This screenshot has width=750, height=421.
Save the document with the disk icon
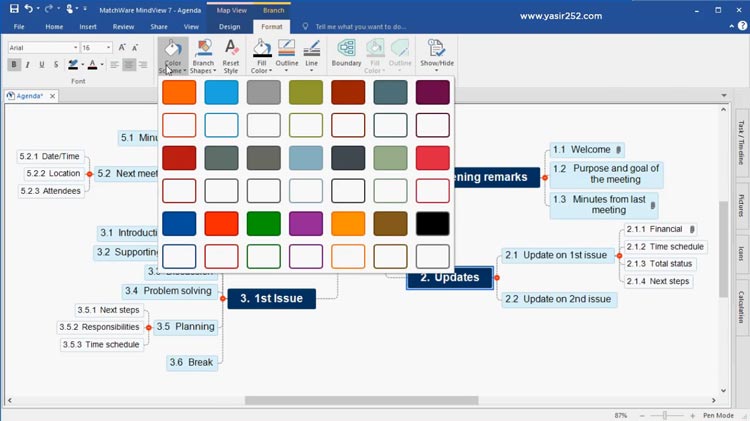click(x=14, y=9)
